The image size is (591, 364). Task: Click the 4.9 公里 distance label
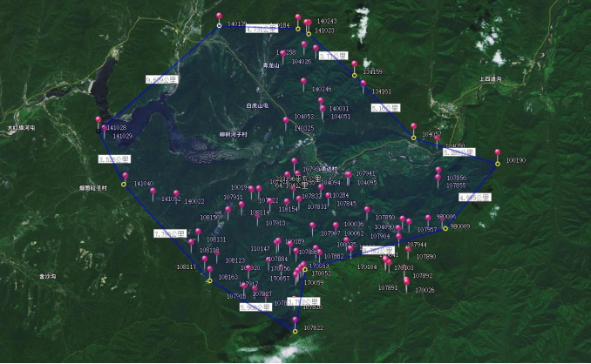[x=475, y=199]
